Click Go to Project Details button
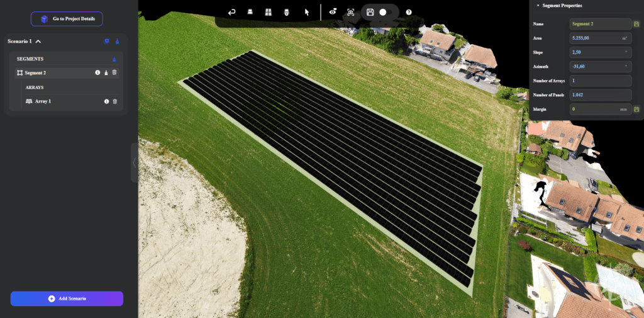 click(67, 19)
